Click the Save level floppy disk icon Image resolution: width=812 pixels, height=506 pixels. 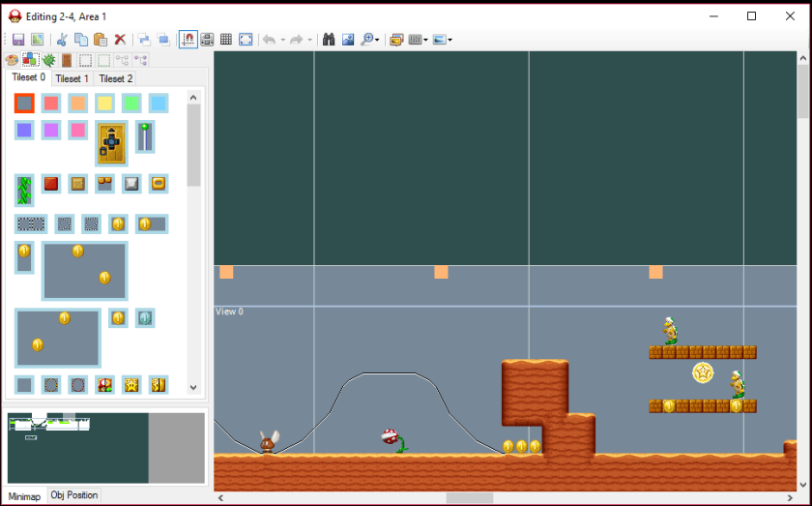coord(18,40)
